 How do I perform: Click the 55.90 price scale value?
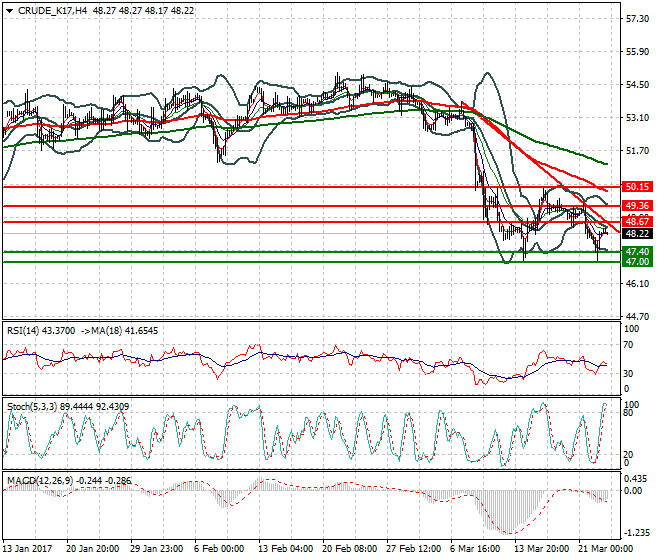click(x=637, y=52)
